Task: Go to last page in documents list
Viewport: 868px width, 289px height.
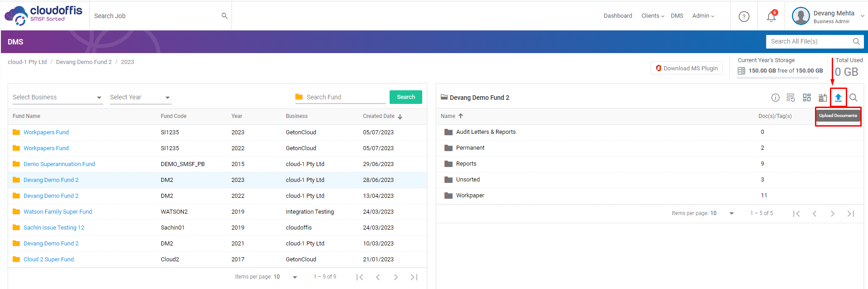Action: [x=851, y=214]
